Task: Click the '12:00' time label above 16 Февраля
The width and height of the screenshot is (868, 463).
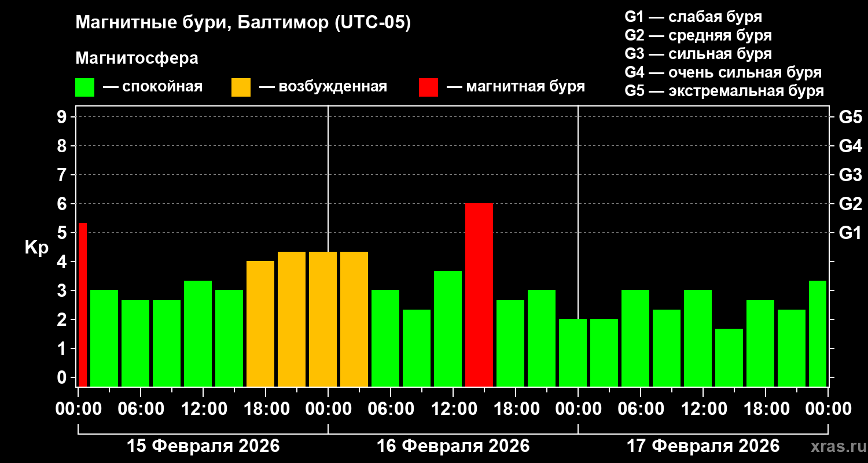Action: point(453,409)
